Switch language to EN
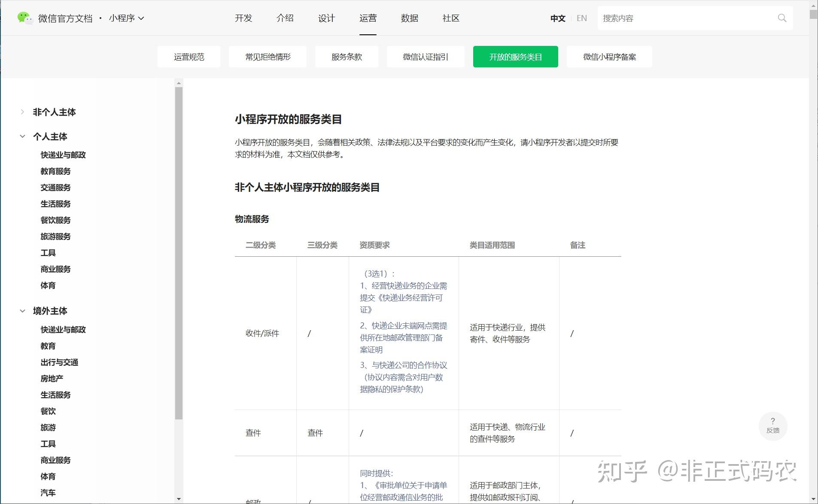 coord(581,18)
